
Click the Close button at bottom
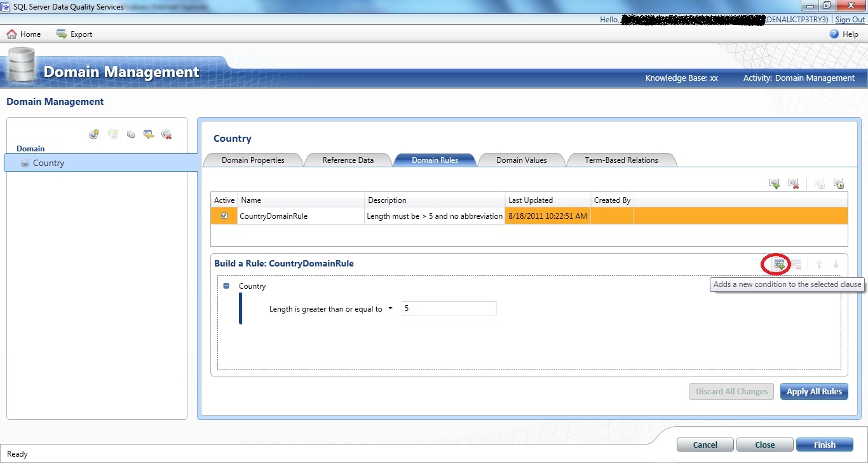pyautogui.click(x=765, y=445)
